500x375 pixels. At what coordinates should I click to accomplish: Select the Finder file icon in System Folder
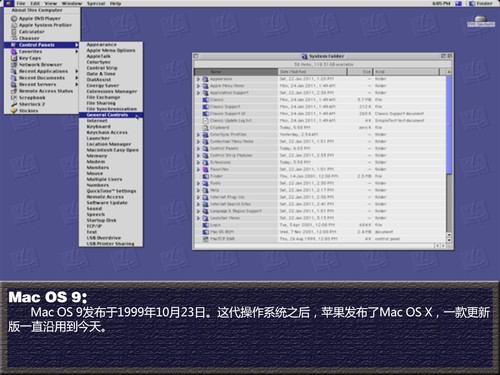pyautogui.click(x=206, y=176)
